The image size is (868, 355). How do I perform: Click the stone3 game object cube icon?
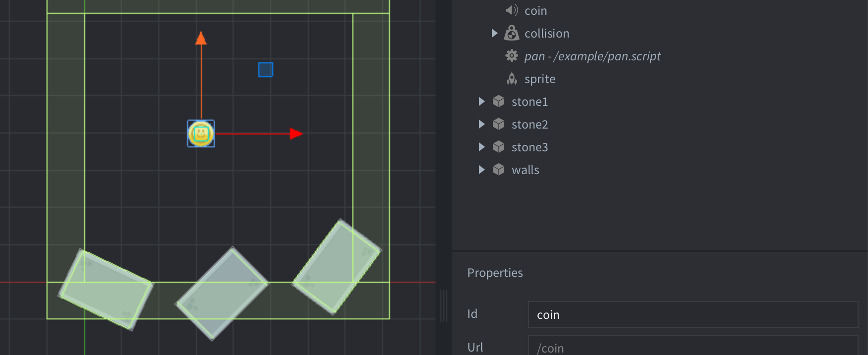tap(498, 147)
